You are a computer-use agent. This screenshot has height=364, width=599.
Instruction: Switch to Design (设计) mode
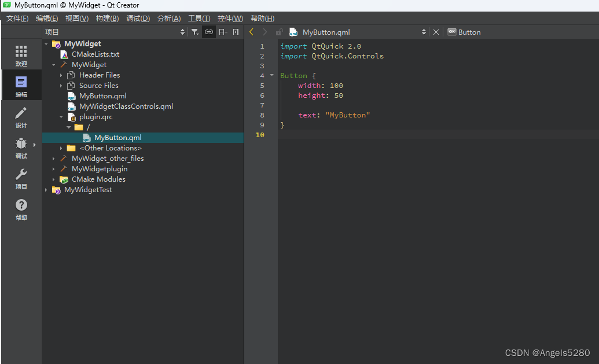coord(21,117)
